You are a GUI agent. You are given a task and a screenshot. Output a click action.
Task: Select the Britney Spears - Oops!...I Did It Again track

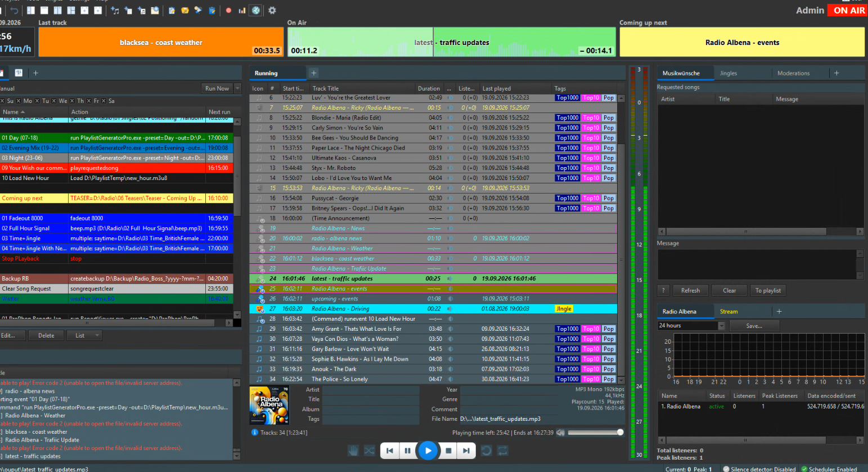433,208
